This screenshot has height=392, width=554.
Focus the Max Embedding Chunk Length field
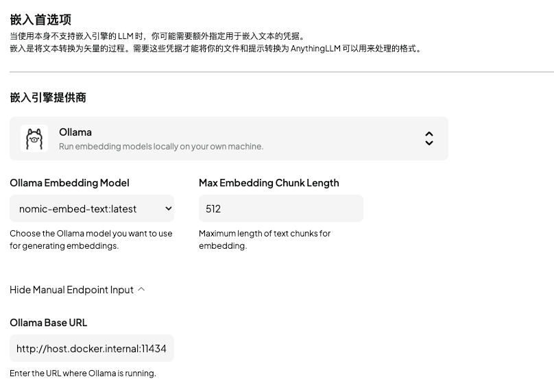(280, 208)
